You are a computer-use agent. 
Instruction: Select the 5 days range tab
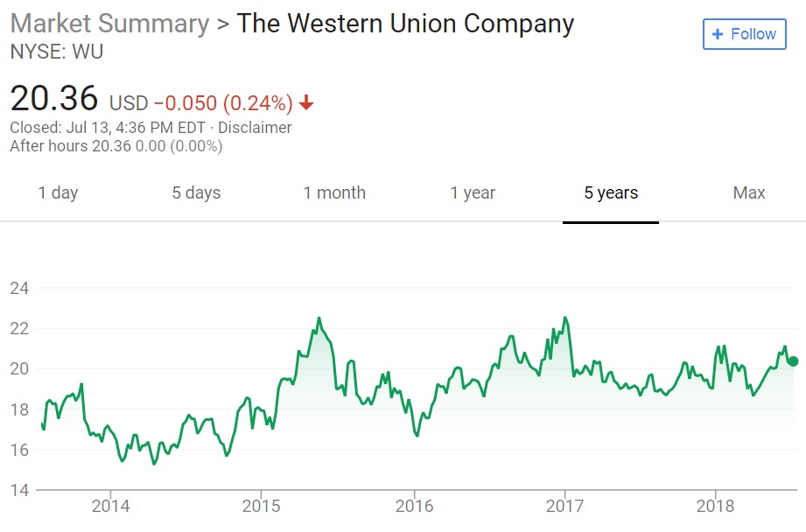coord(196,193)
